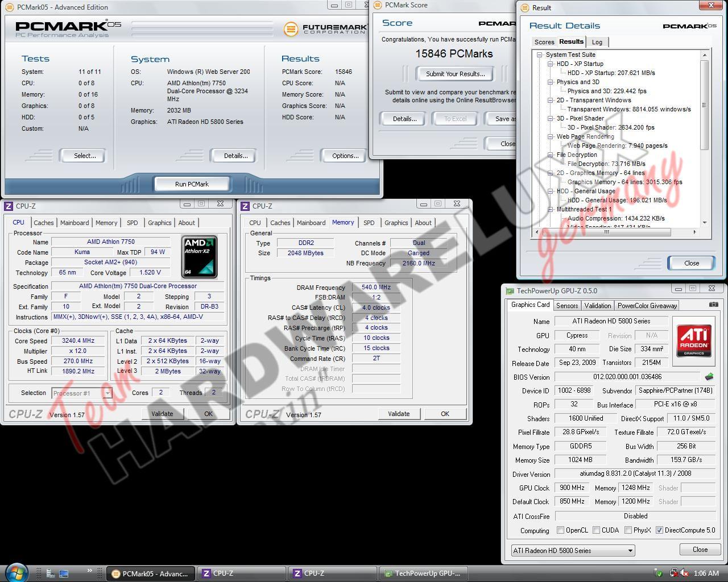Click the Result window title icon
The height and width of the screenshot is (582, 728).
point(525,7)
